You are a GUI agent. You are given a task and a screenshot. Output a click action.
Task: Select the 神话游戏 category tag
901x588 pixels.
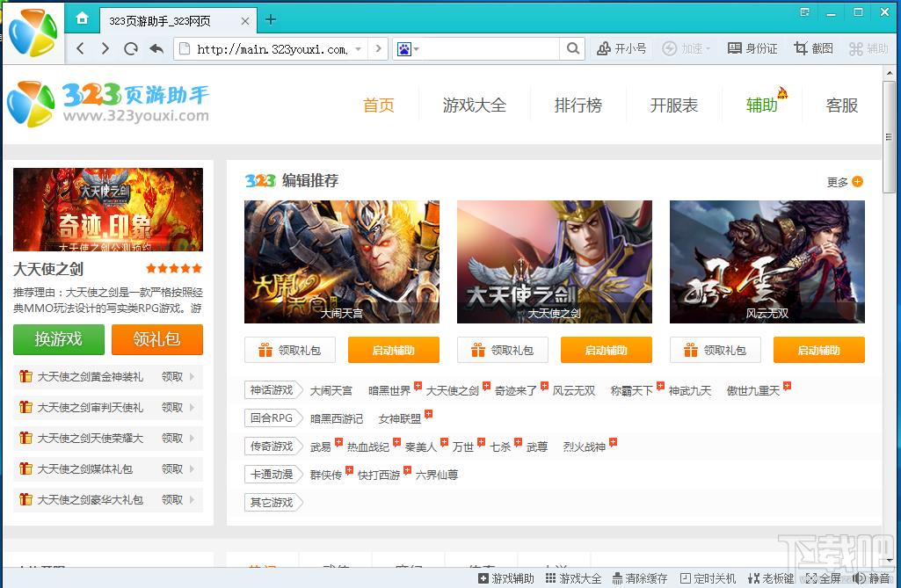pyautogui.click(x=273, y=390)
